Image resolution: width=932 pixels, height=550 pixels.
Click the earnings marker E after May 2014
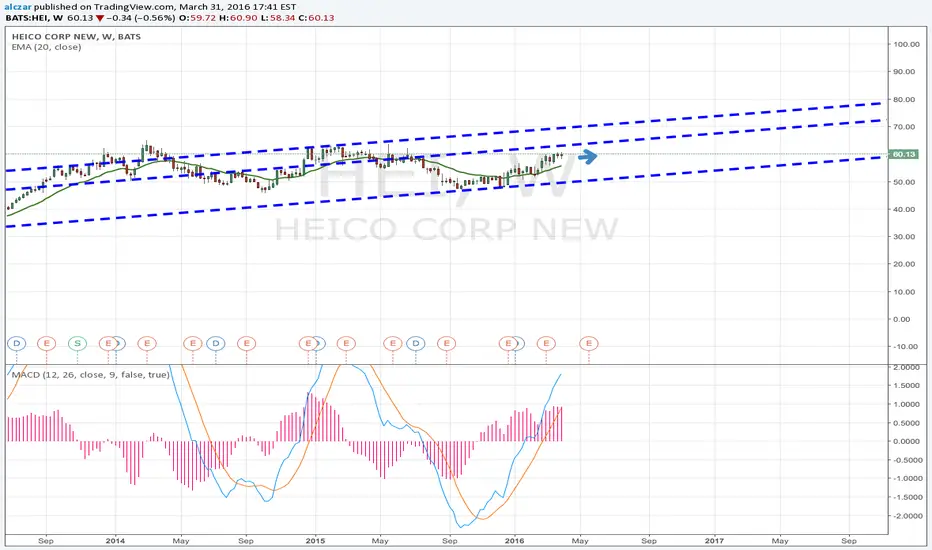(x=193, y=343)
